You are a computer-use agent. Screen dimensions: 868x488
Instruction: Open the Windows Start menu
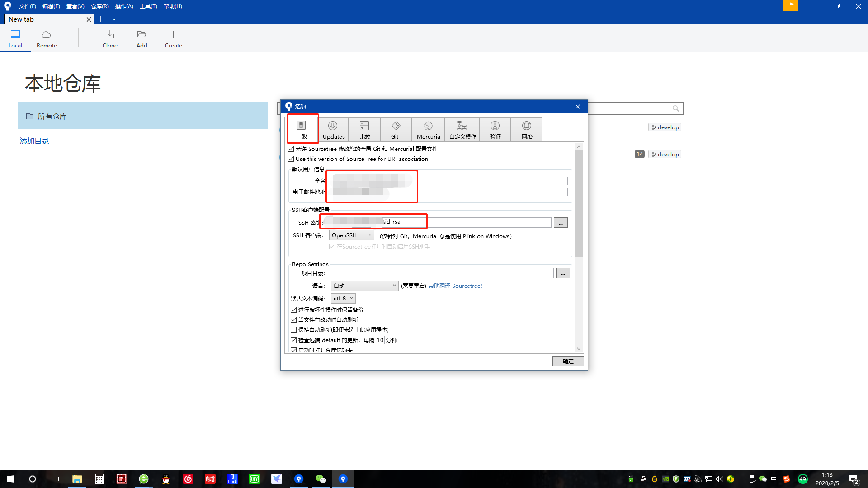click(x=11, y=479)
